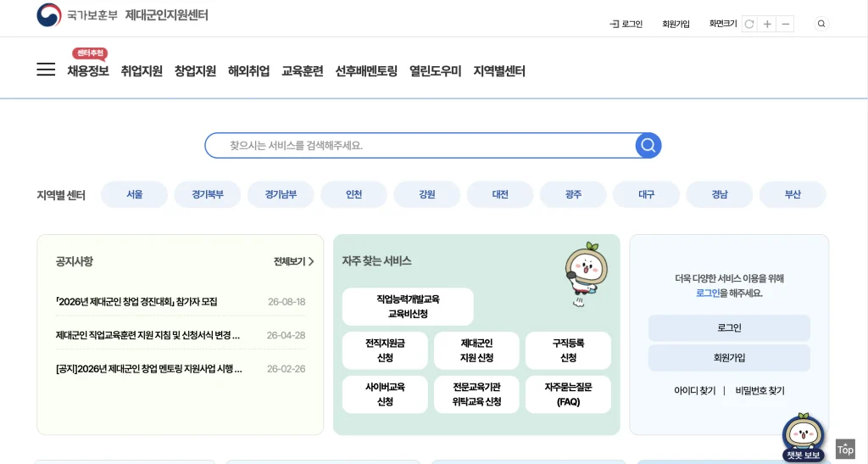
Task: Open the 선후배멘토링 menu
Action: coord(366,71)
